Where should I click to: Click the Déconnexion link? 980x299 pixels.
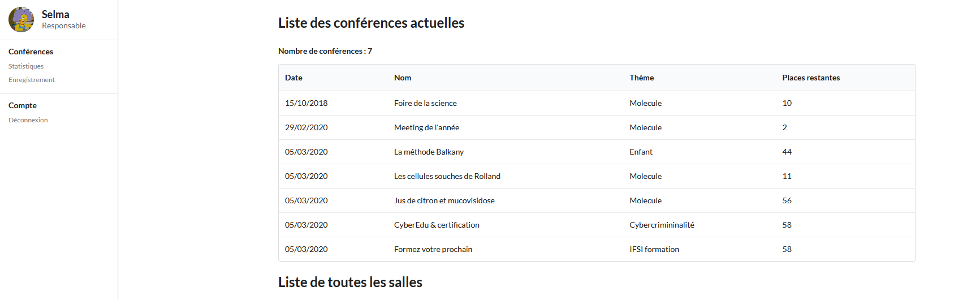[28, 120]
